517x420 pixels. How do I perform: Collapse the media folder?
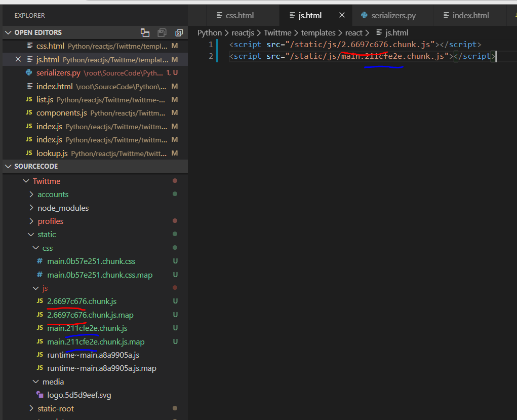pyautogui.click(x=53, y=382)
